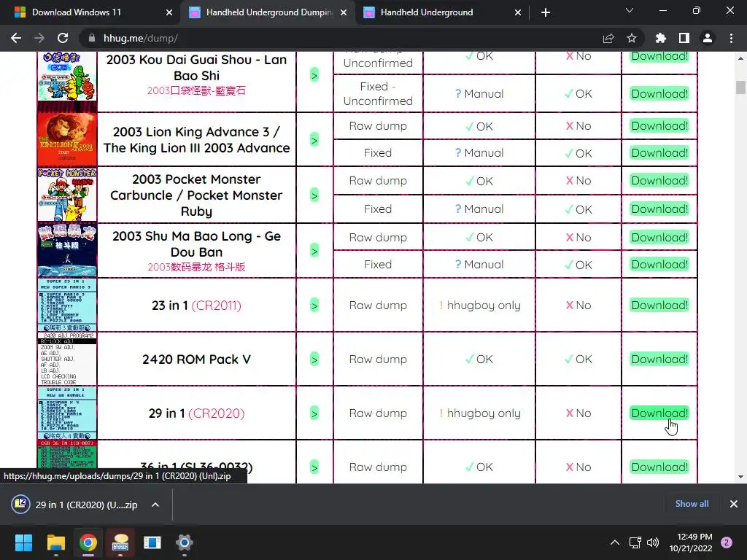Switch to the Download Windows 11 tab
Image resolution: width=747 pixels, height=560 pixels.
[x=76, y=12]
